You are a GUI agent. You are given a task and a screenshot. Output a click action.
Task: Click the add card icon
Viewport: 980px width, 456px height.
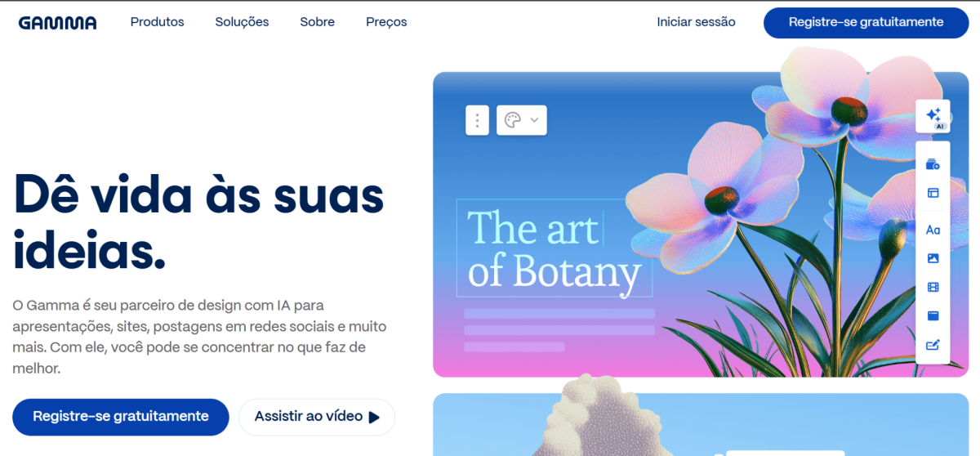click(933, 164)
